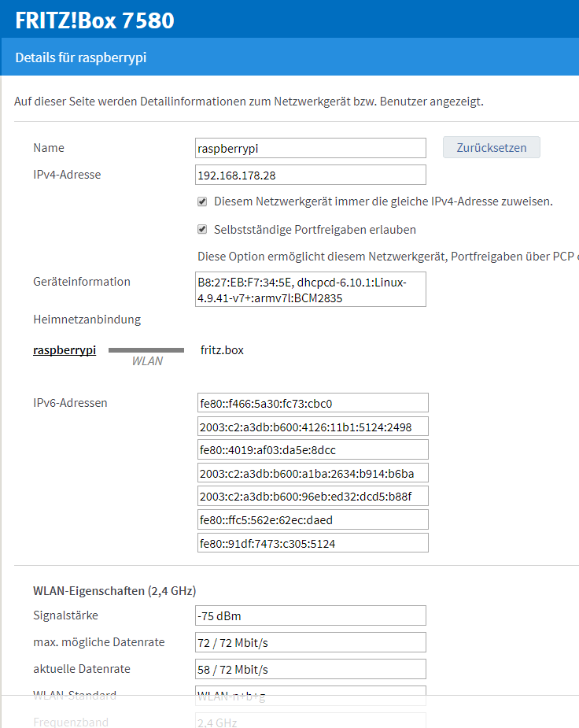Click the 'IPv4-Adresse' label
Screen dimensions: 579x728
[x=67, y=175]
